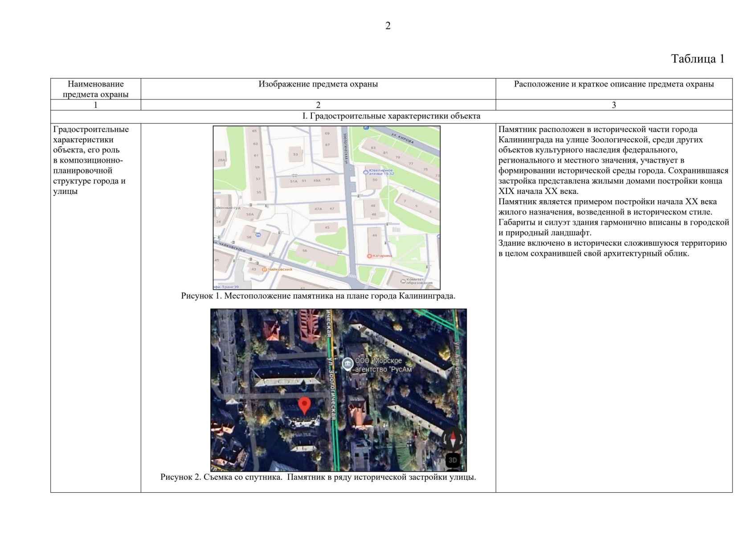The width and height of the screenshot is (756, 535).
Task: Click the line starting Габариты и силуэт здания
Action: pos(614,222)
